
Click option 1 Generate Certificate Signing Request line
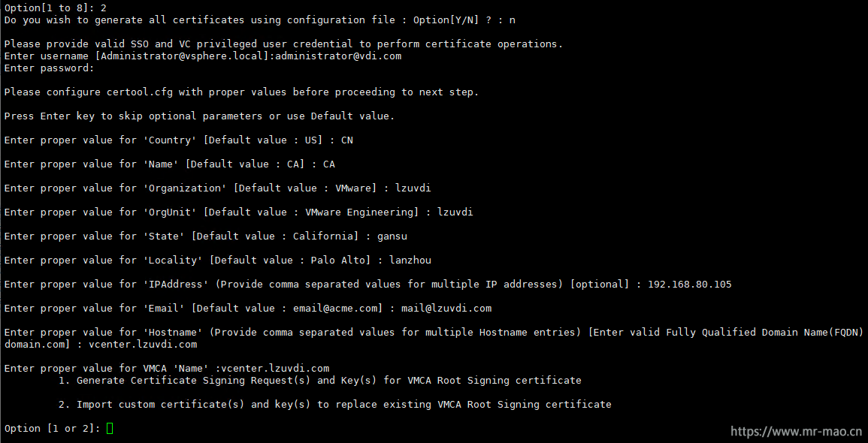click(x=328, y=380)
